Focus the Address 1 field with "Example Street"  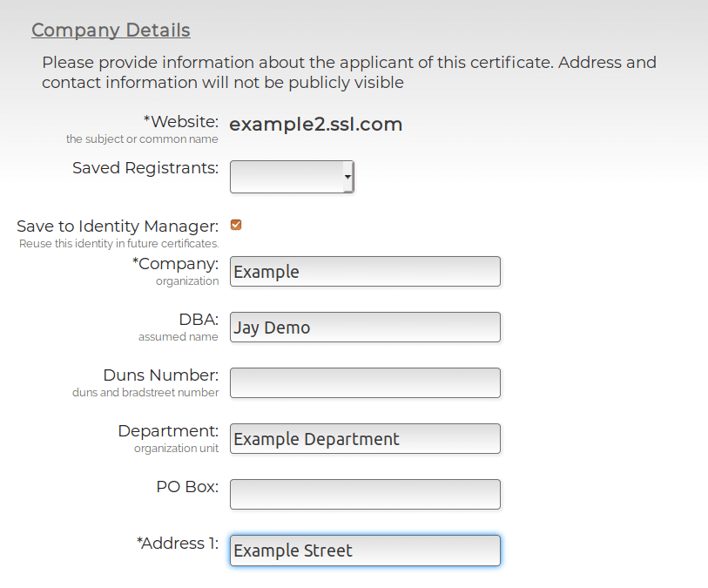[365, 551]
